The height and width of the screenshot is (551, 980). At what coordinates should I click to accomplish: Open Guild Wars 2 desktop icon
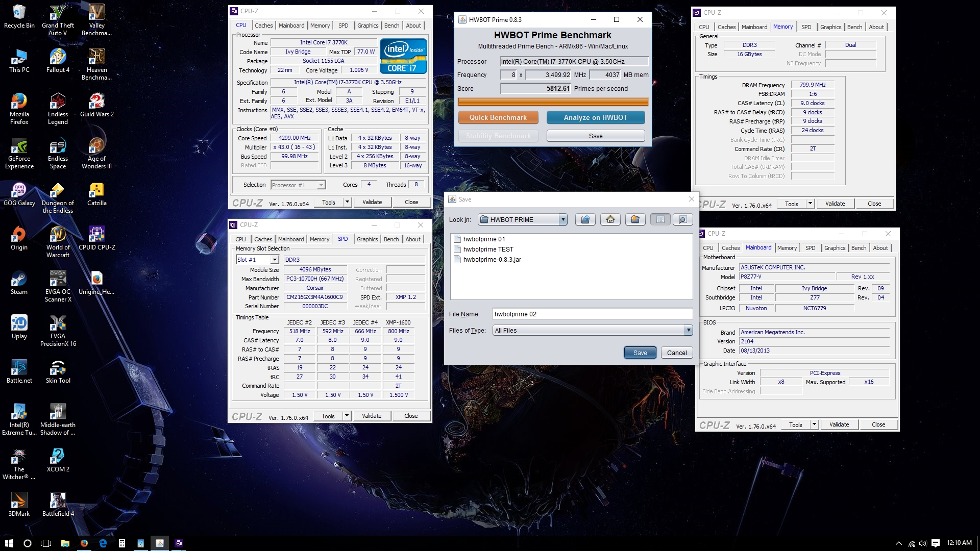click(97, 105)
